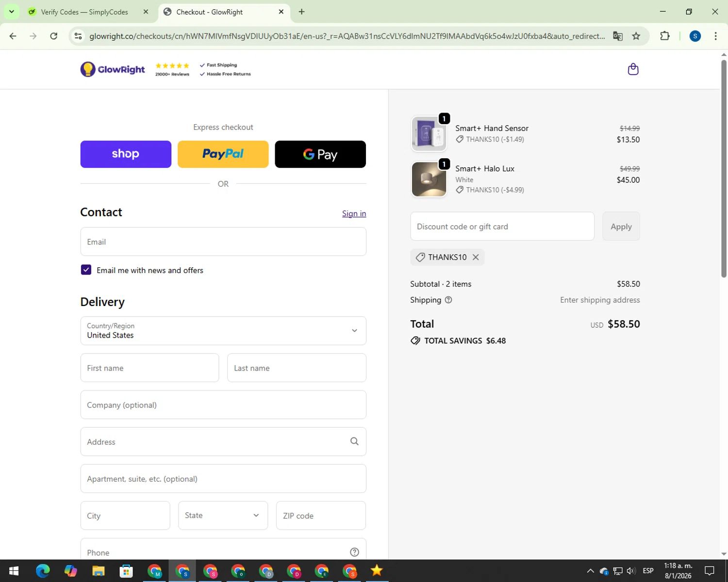Close the Verify Codes SimplyCodes tab
The image size is (728, 582).
point(146,12)
